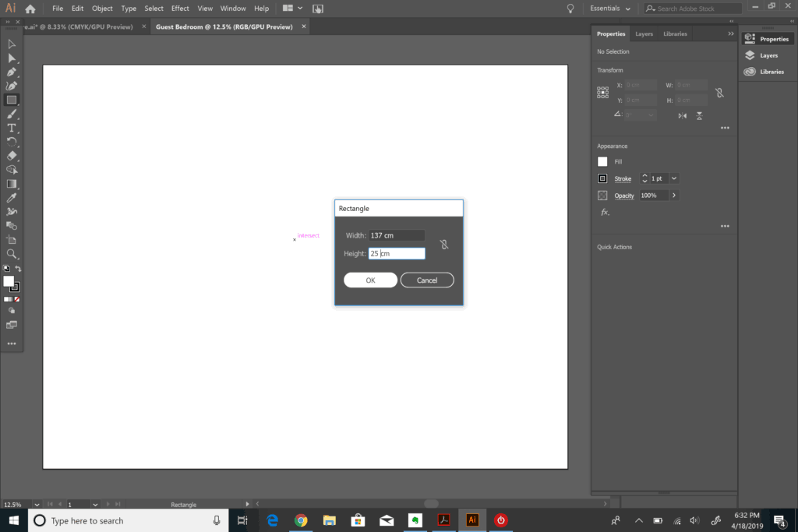Select the Symbol Sprayer tool
Viewport: 798px width, 532px height.
(x=11, y=212)
